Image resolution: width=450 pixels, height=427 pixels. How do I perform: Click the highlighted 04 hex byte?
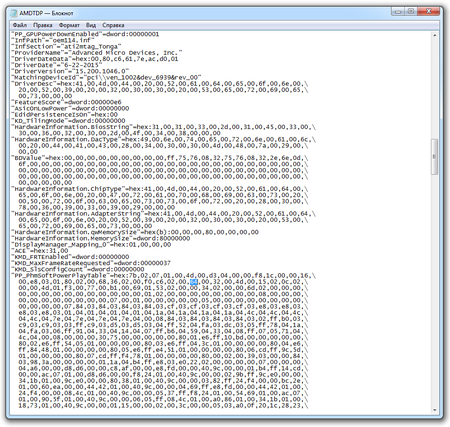tap(194, 282)
